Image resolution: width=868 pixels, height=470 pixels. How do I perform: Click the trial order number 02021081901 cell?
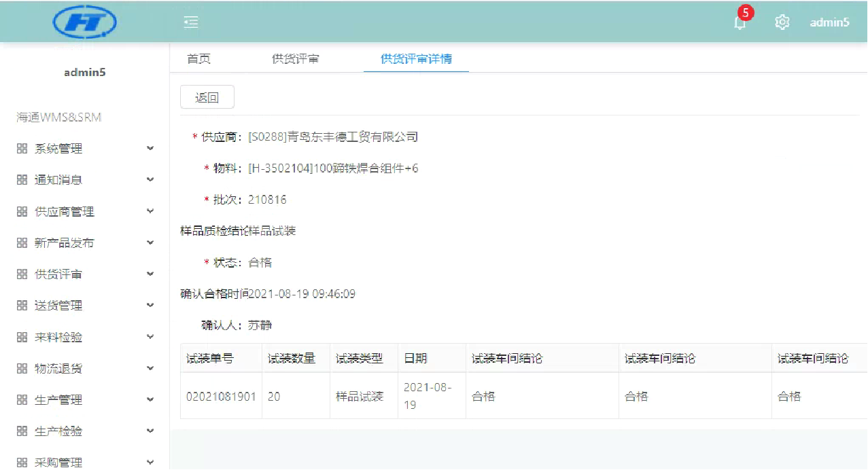pyautogui.click(x=221, y=396)
